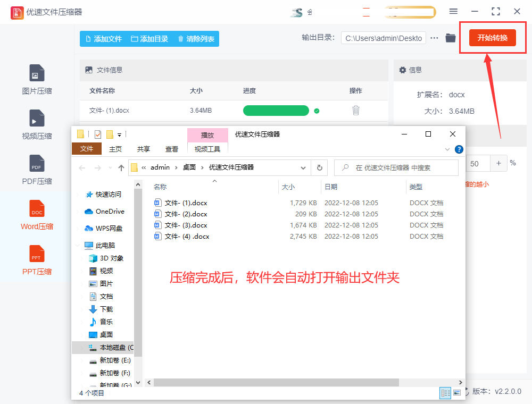Image resolution: width=532 pixels, height=404 pixels.
Task: Click the Explorer forward arrow
Action: 98,168
